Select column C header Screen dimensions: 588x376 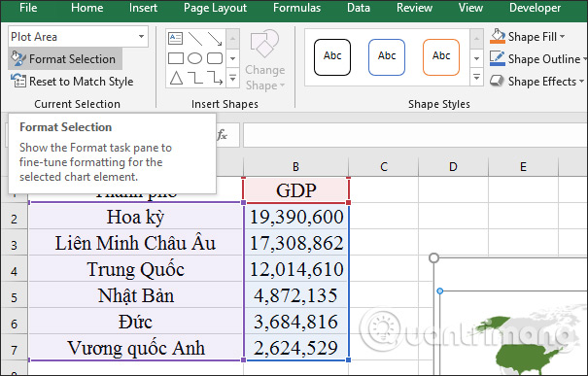tap(384, 166)
